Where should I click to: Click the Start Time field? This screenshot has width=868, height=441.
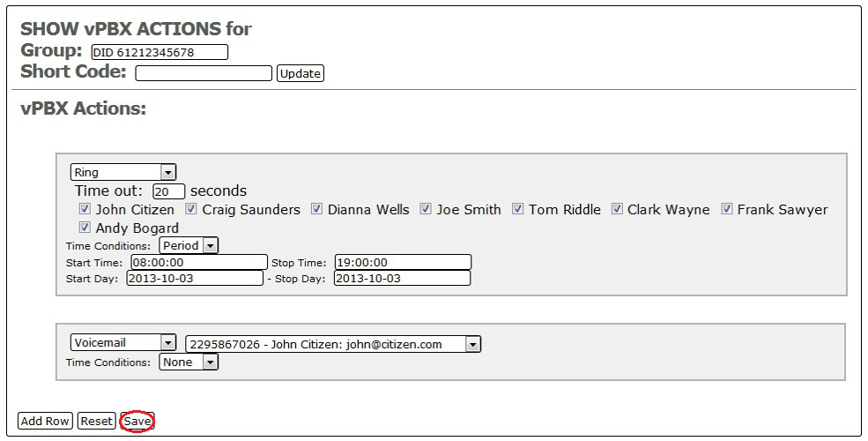(198, 262)
